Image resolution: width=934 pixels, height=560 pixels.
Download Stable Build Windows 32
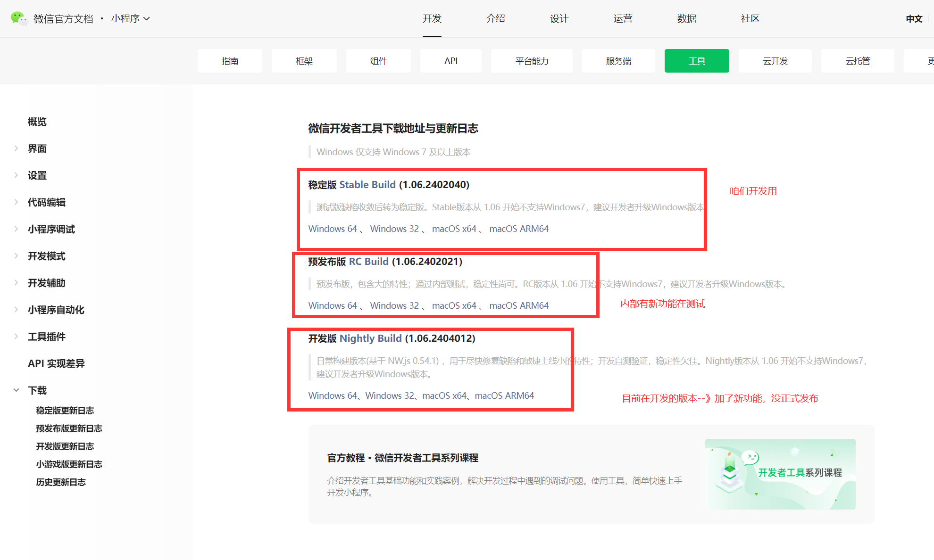coord(394,229)
